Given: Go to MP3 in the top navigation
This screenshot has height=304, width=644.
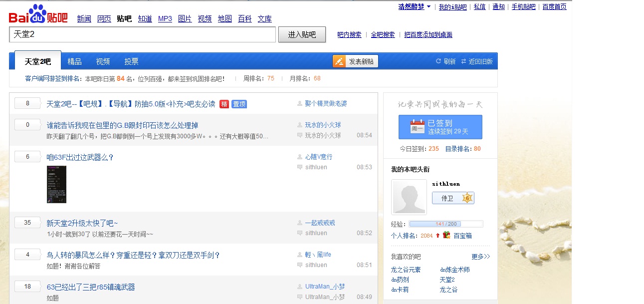Looking at the screenshot, I should click(x=165, y=18).
